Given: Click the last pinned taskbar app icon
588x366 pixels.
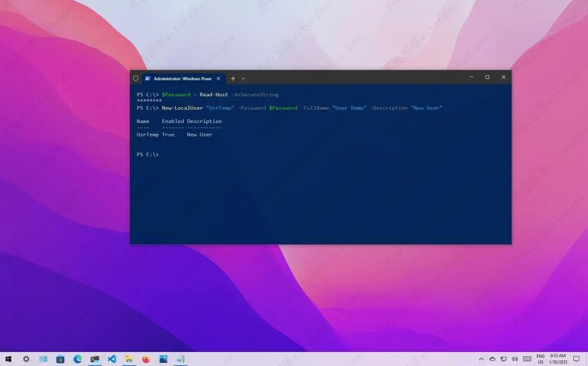Looking at the screenshot, I should (x=180, y=359).
